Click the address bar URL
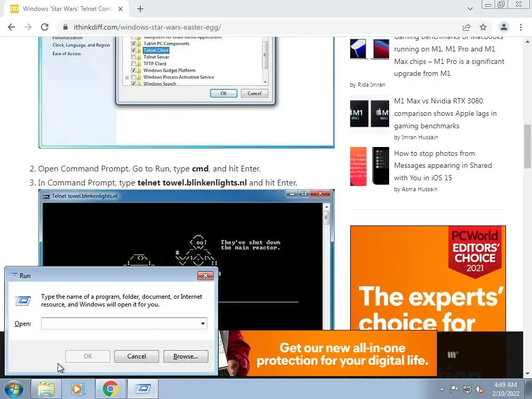Image resolution: width=532 pixels, height=399 pixels. point(147,27)
